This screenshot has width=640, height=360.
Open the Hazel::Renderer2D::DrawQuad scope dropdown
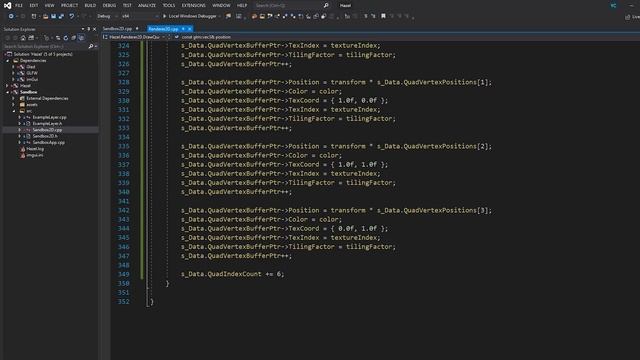click(x=135, y=37)
